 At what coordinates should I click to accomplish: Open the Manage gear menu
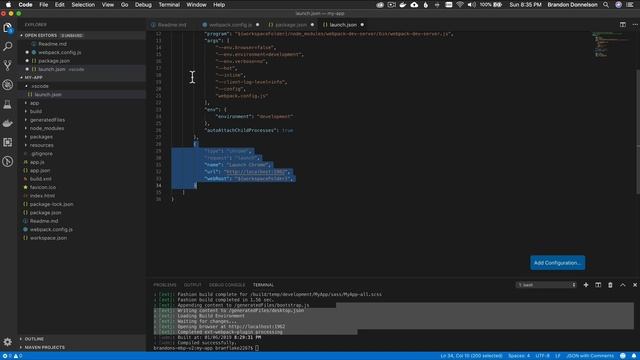point(8,341)
